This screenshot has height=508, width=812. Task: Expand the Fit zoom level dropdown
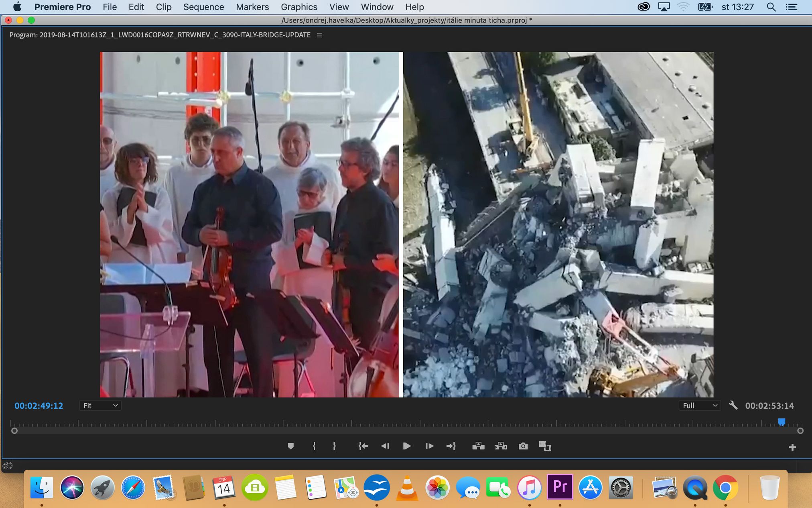pos(100,406)
